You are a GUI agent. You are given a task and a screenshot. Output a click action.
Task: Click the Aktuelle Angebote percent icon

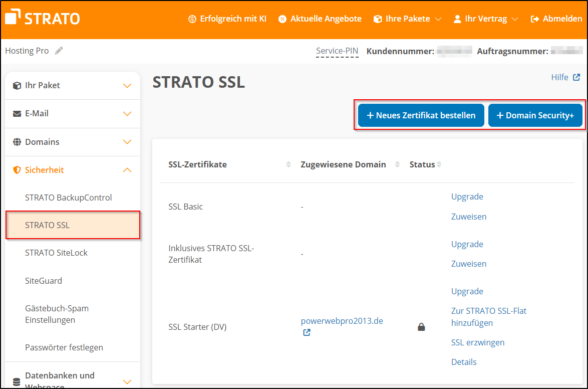pos(282,19)
